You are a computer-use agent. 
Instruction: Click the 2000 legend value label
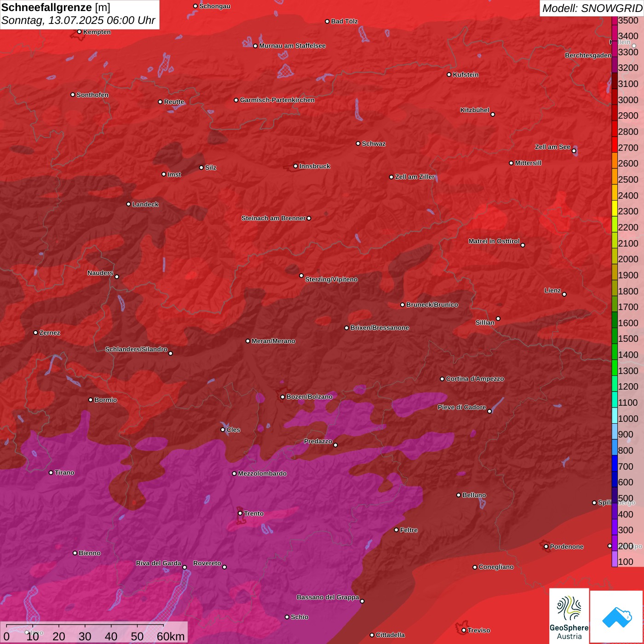(x=628, y=259)
